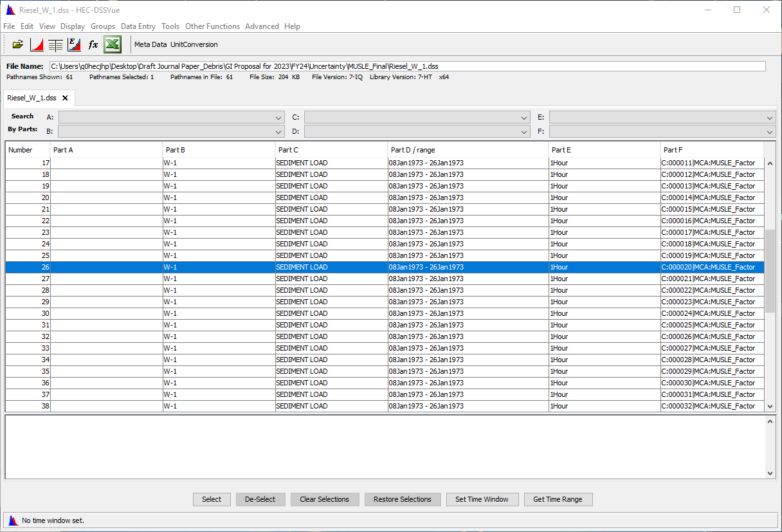Click the File Name path field

pyautogui.click(x=407, y=66)
